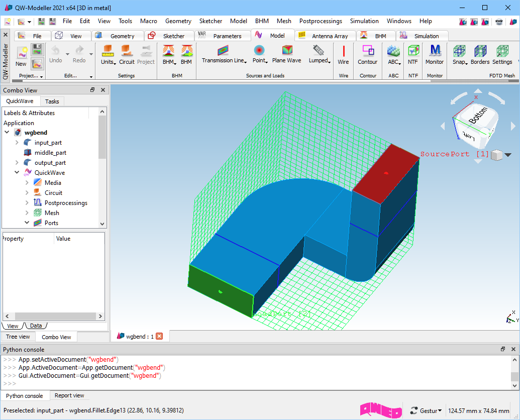Screen dimensions: 520x420
Task: Click the green LoadPort face in the 3D view
Action: [221, 291]
